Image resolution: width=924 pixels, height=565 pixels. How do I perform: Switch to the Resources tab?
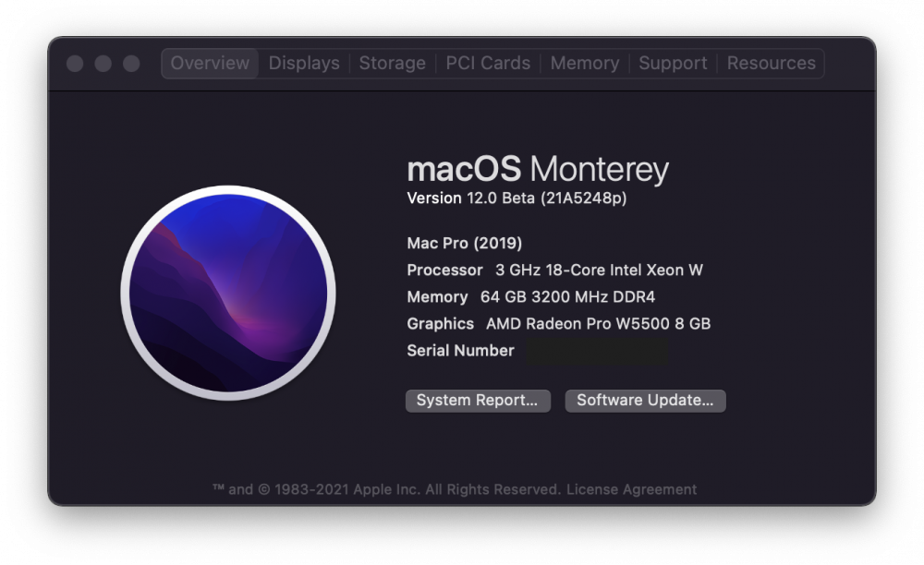pyautogui.click(x=771, y=63)
